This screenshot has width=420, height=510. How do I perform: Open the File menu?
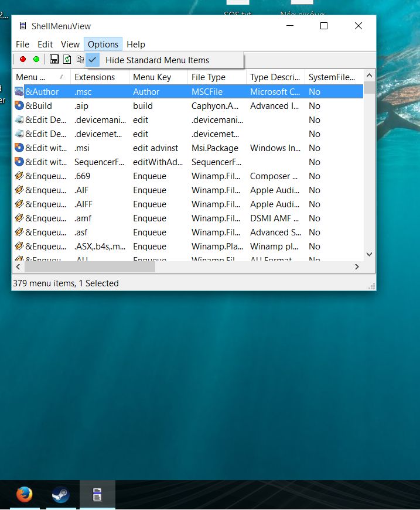tap(22, 45)
